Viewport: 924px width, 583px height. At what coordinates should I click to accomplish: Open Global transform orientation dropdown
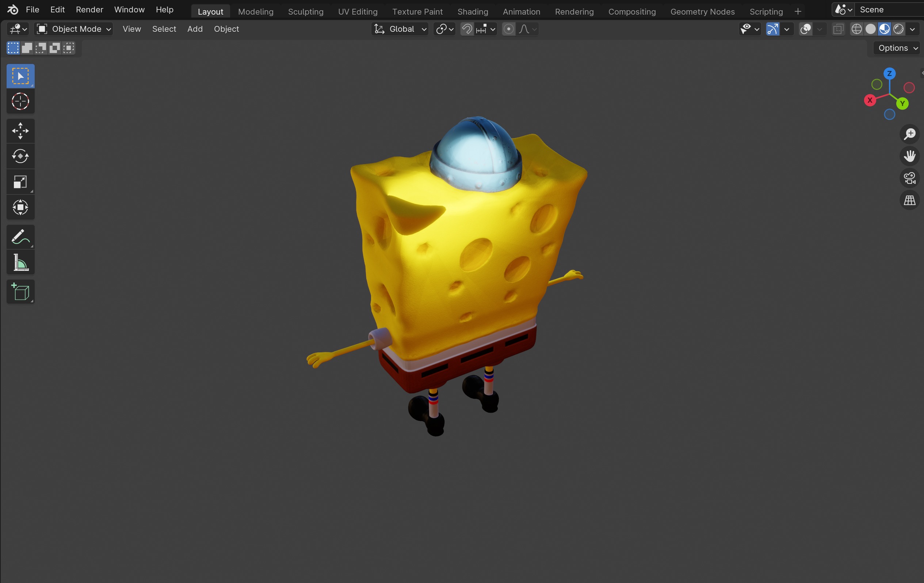coord(400,29)
